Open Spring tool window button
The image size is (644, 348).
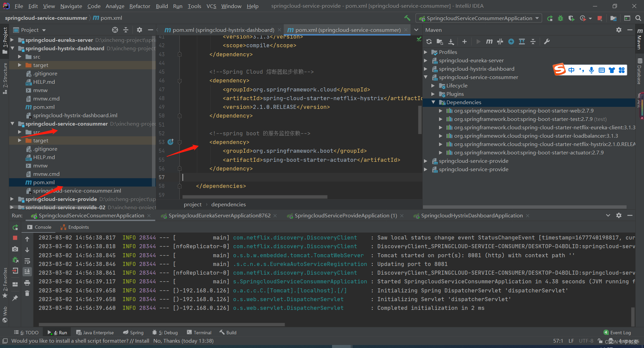133,333
